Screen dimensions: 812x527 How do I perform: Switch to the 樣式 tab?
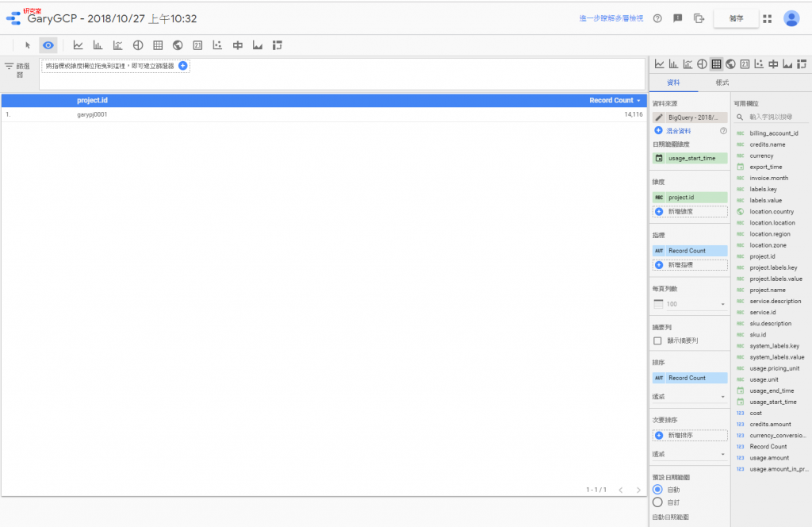coord(722,83)
